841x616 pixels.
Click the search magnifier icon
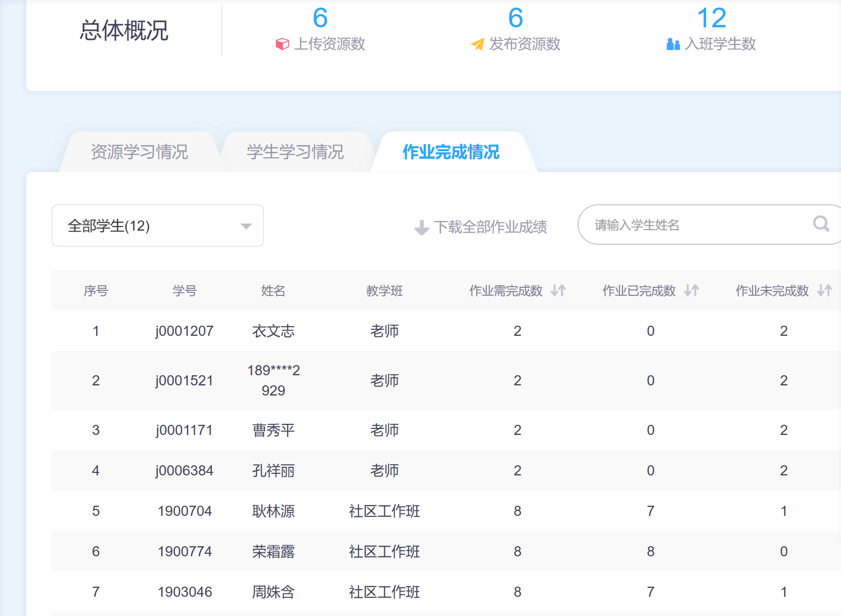tap(820, 224)
